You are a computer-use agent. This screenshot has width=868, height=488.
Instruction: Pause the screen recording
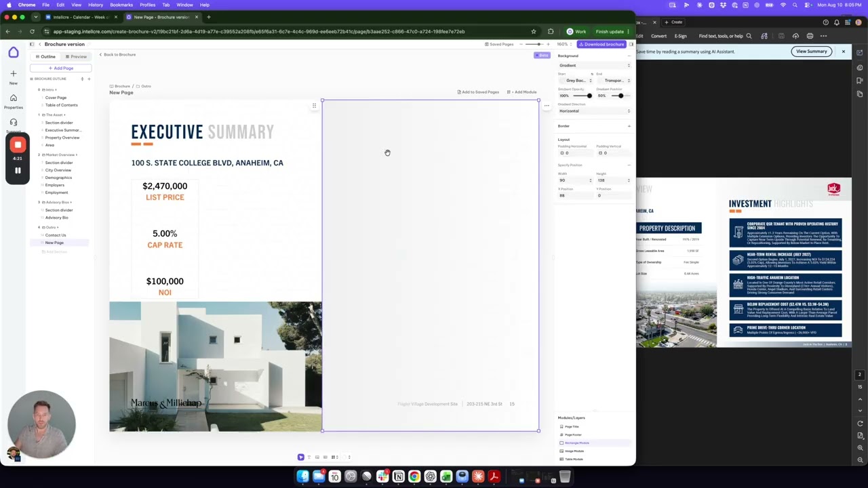click(18, 170)
